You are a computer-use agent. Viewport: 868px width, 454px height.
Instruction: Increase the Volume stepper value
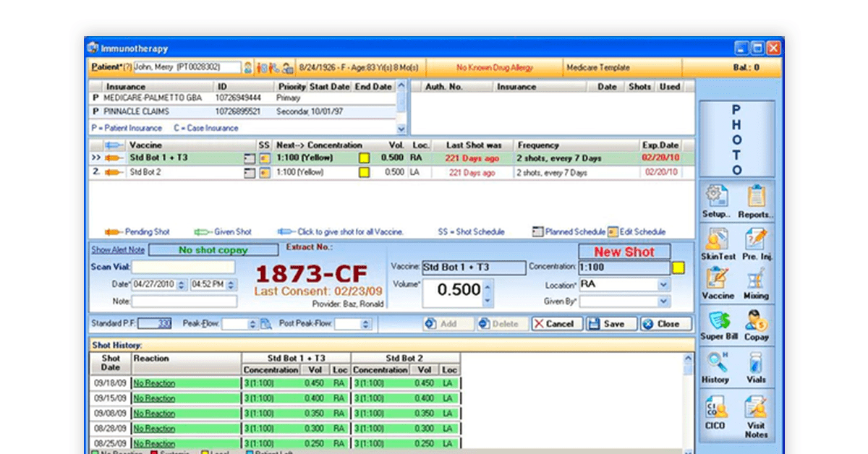tap(488, 285)
